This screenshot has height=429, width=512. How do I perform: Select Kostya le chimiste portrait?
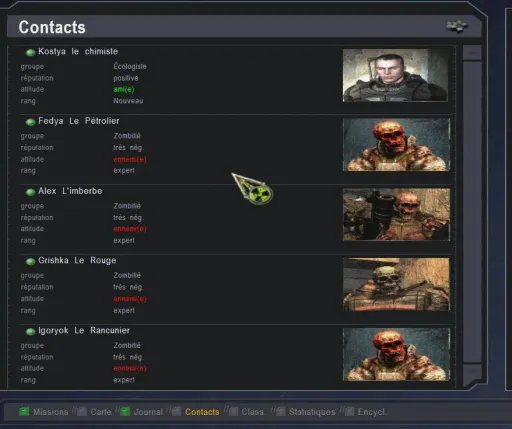pos(395,75)
